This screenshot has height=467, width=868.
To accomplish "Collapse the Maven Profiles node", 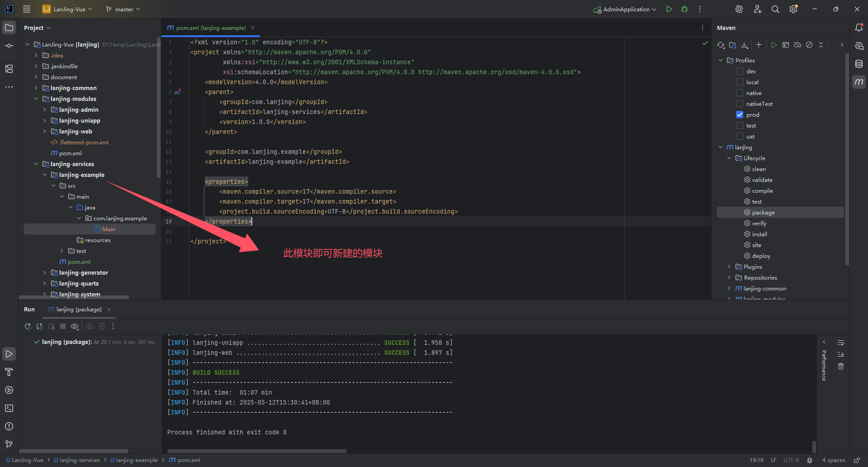I will coord(721,60).
